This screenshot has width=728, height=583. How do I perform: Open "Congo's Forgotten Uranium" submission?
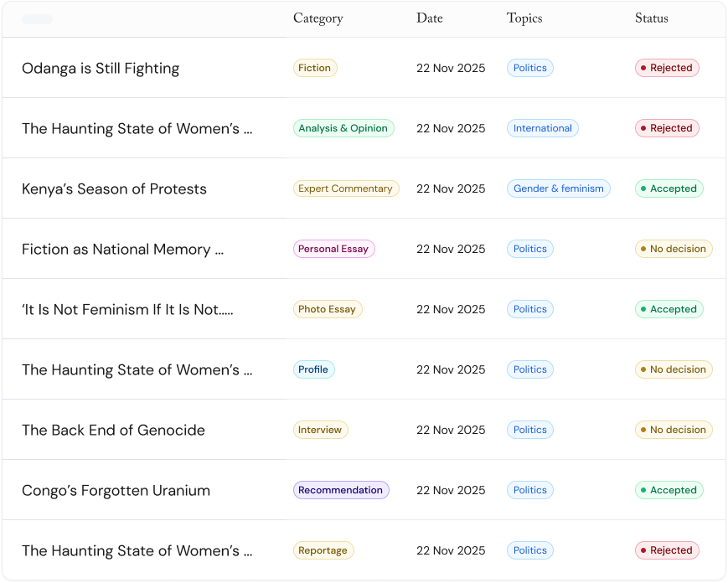[116, 491]
